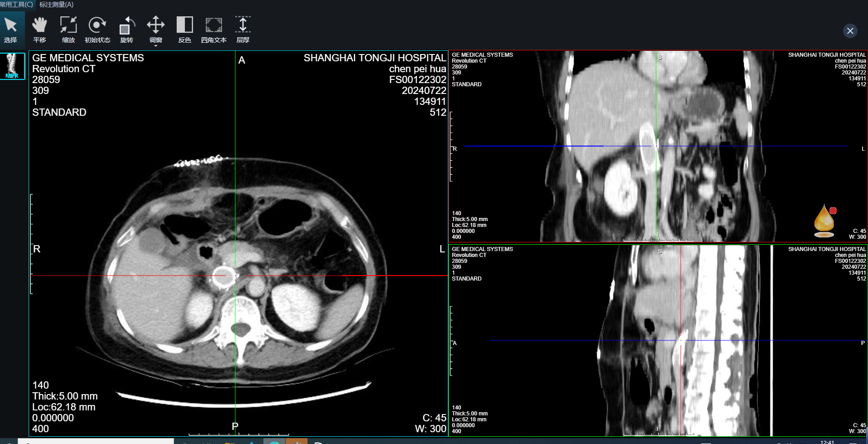This screenshot has height=444, width=868.
Task: Click 'Thick:5.00 mm' in axial view
Action: click(x=65, y=396)
